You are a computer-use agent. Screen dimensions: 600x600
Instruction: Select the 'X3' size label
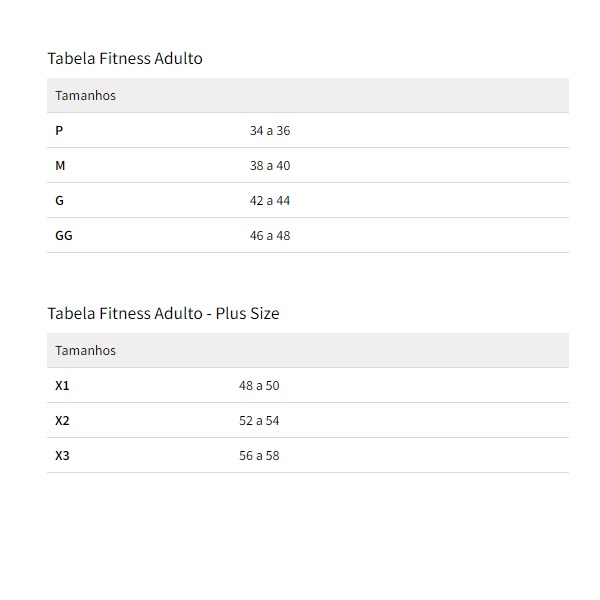tap(62, 456)
